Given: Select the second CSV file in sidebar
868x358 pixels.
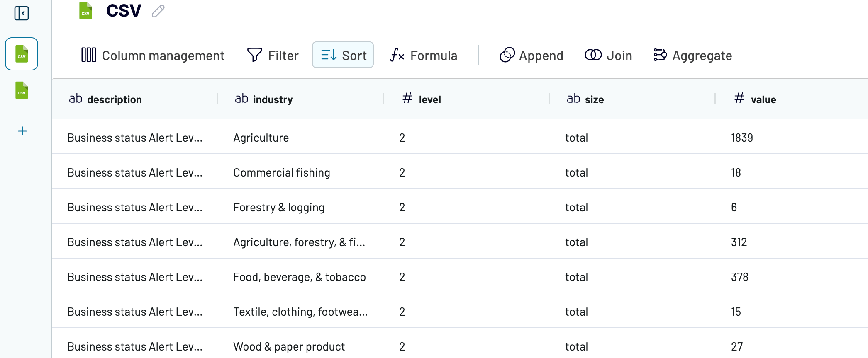Looking at the screenshot, I should [x=22, y=90].
